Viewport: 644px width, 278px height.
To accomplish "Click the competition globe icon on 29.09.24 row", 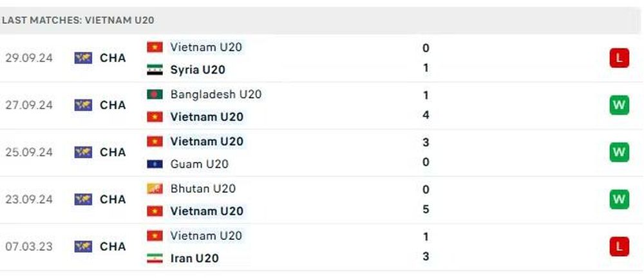I will point(83,58).
